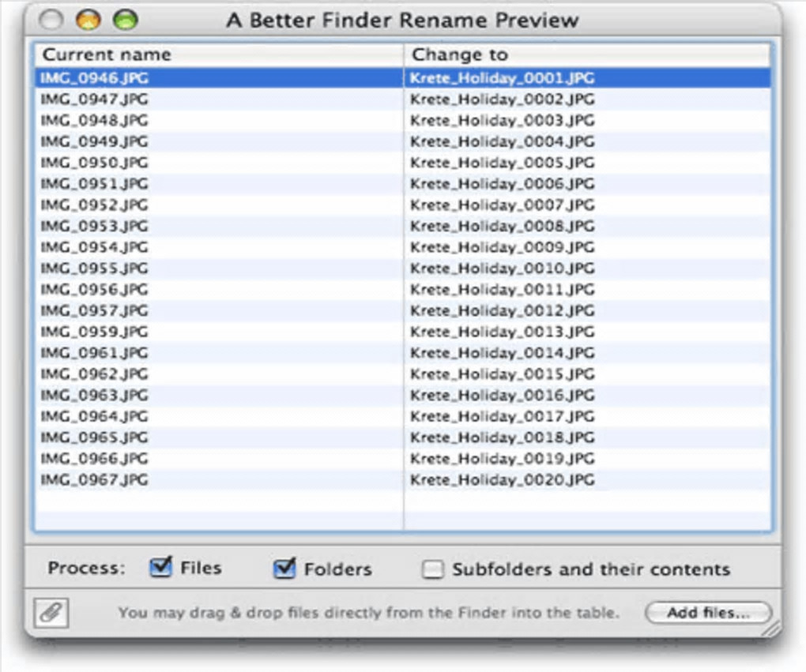Select Krete_Holiday_0003.JPG in Change to column
806x672 pixels.
(x=503, y=120)
